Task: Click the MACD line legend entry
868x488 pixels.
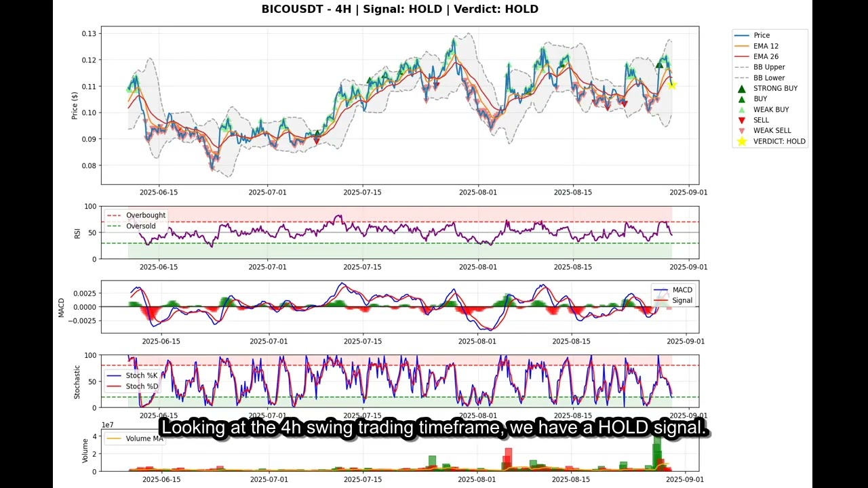Action: pos(673,290)
